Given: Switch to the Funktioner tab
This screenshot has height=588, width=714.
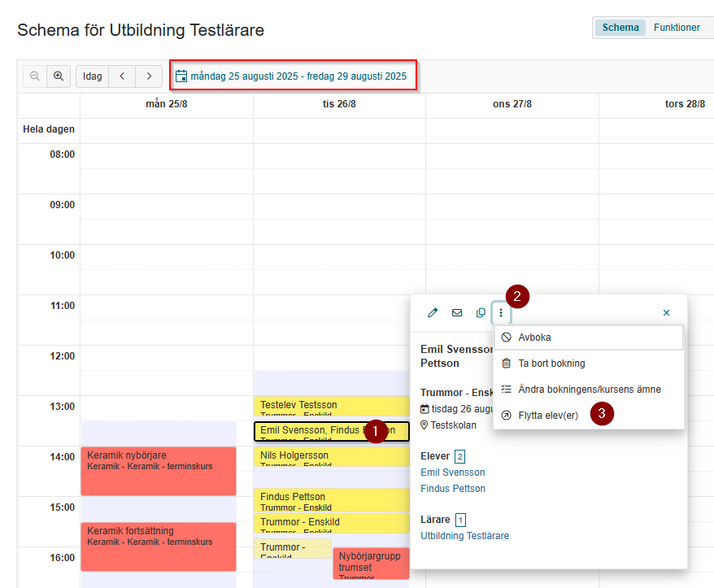Looking at the screenshot, I should (677, 28).
